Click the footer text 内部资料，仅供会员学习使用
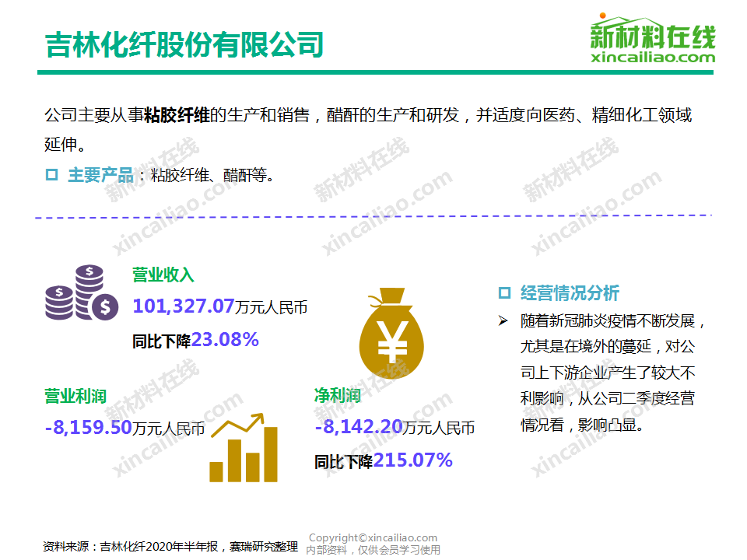This screenshot has width=747, height=560. click(373, 550)
